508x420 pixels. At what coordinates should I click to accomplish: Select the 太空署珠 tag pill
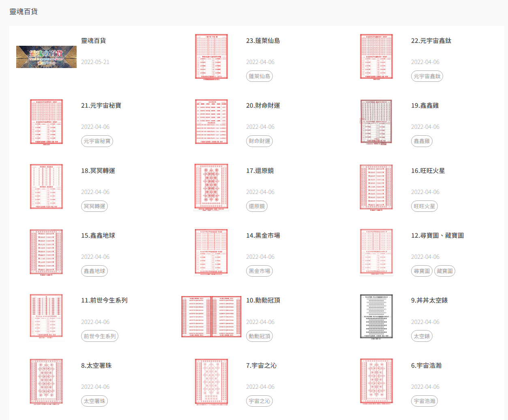coord(94,401)
